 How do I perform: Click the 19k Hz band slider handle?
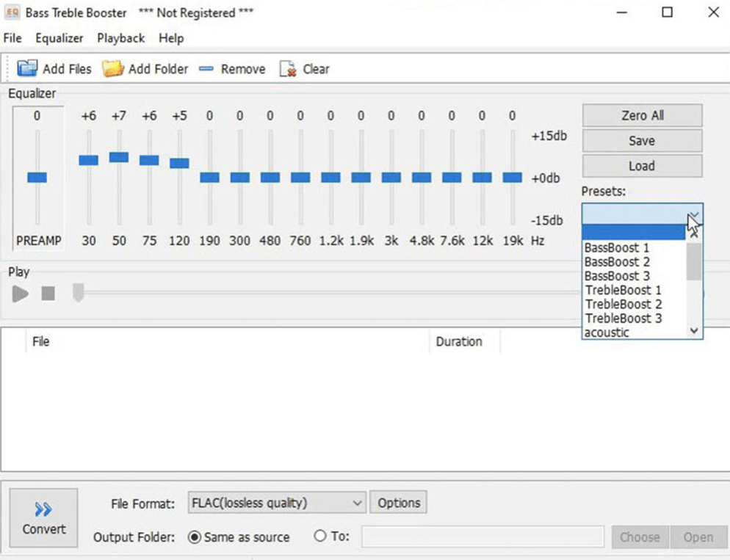(512, 177)
